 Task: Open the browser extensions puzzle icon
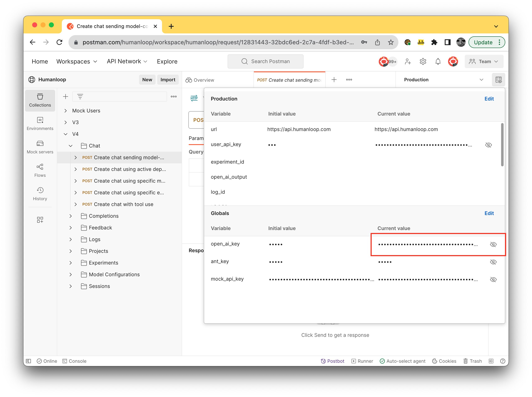click(x=434, y=42)
